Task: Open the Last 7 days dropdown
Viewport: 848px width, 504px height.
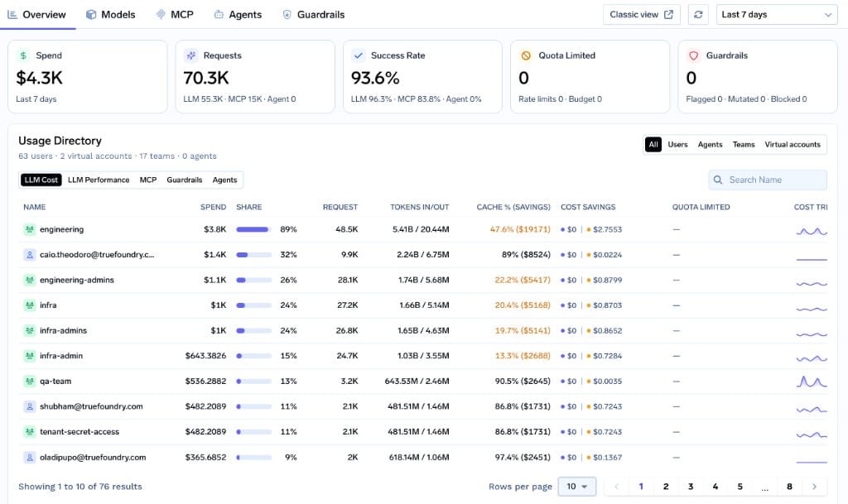Action: [x=777, y=15]
